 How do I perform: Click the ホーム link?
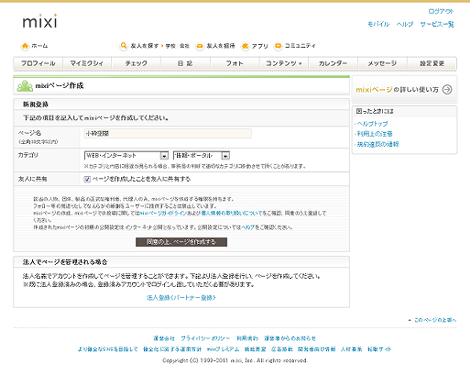[x=40, y=46]
